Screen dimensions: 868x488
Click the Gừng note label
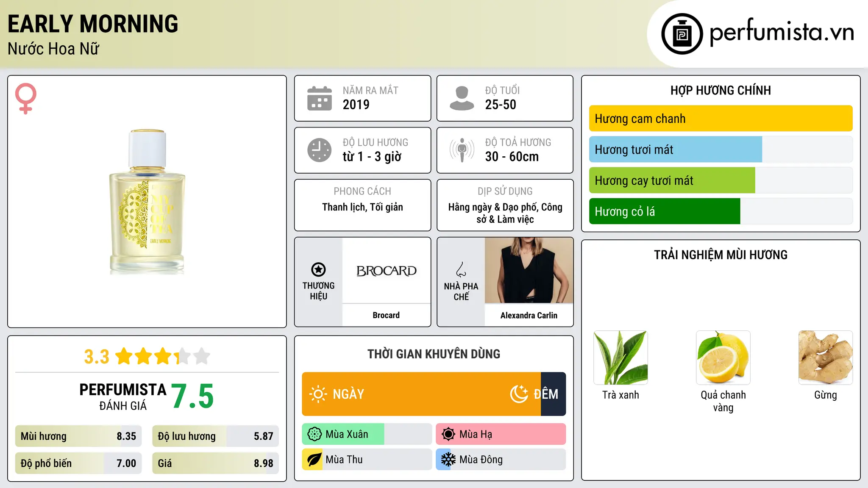(826, 395)
